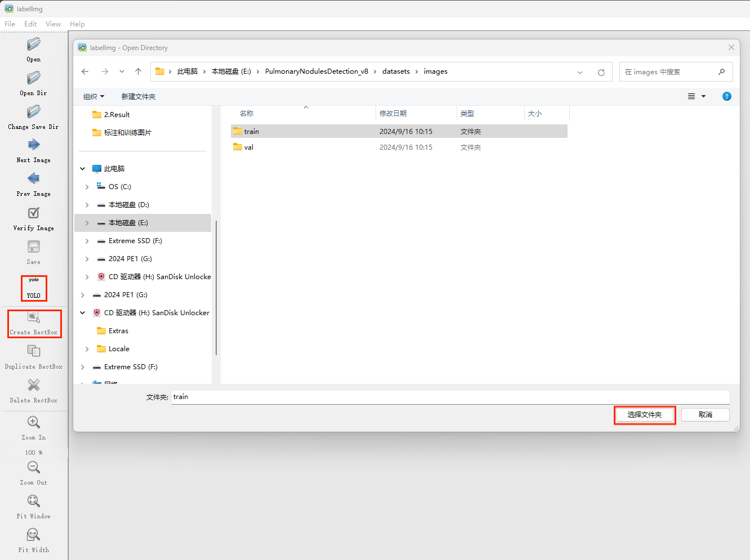Open the address bar history dropdown
This screenshot has height=560, width=750.
(580, 72)
